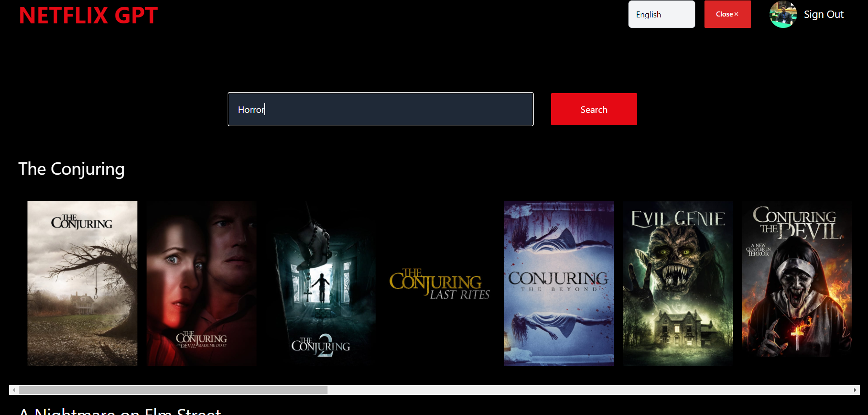Click the user profile avatar
This screenshot has height=415, width=868.
click(x=783, y=14)
